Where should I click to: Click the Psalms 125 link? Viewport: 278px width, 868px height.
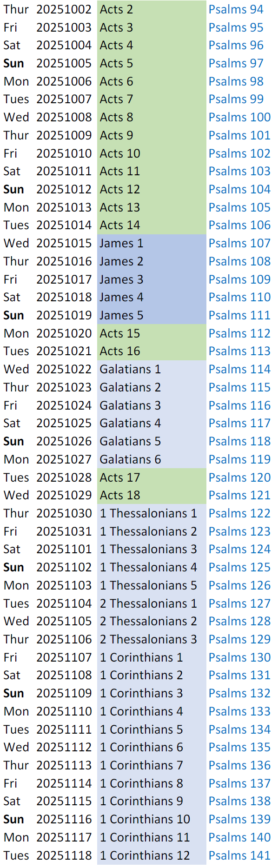click(239, 567)
